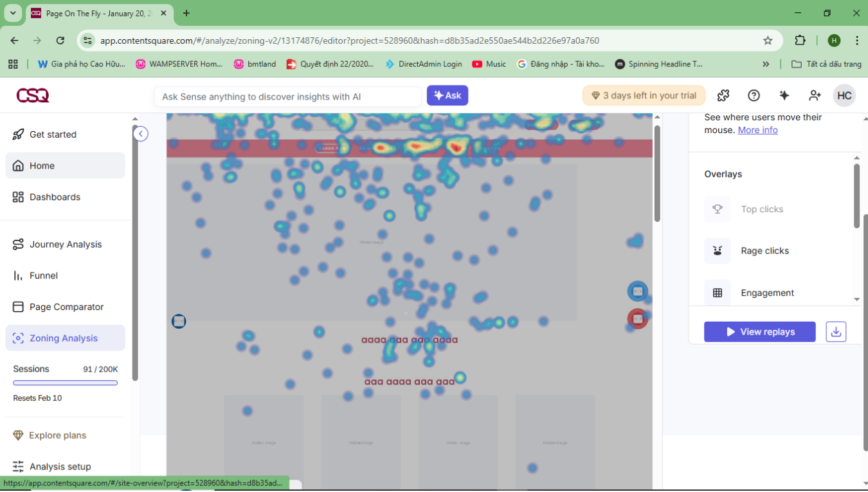Open Dashboards from the sidebar
This screenshot has height=492, width=868.
pos(66,197)
